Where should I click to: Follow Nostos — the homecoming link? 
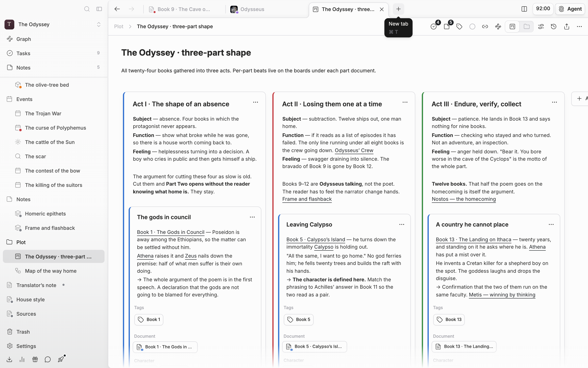(464, 199)
